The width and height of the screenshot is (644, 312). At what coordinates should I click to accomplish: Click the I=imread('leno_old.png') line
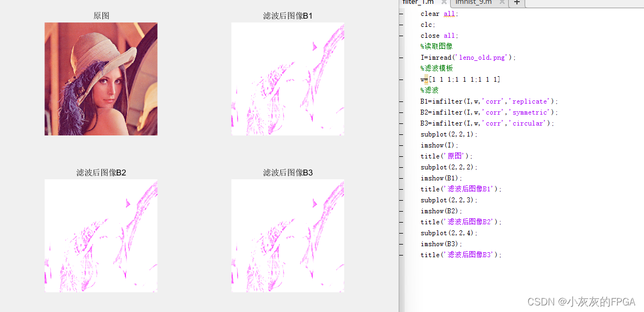pos(468,58)
